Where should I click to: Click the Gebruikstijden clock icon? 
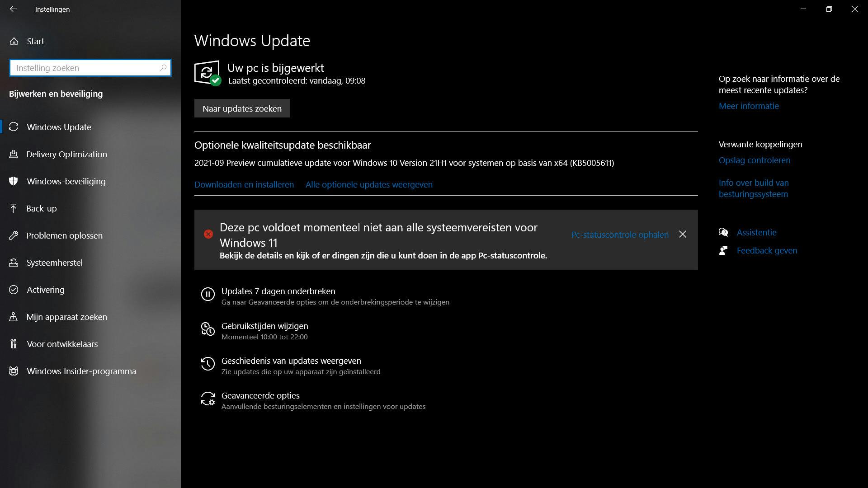tap(208, 329)
